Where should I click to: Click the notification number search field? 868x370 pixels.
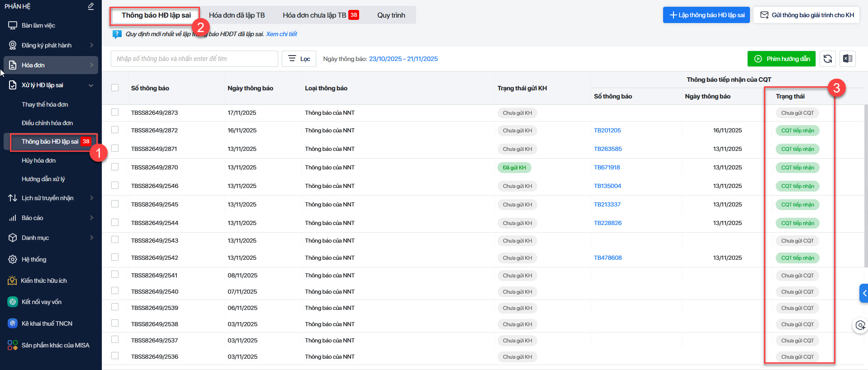(194, 59)
